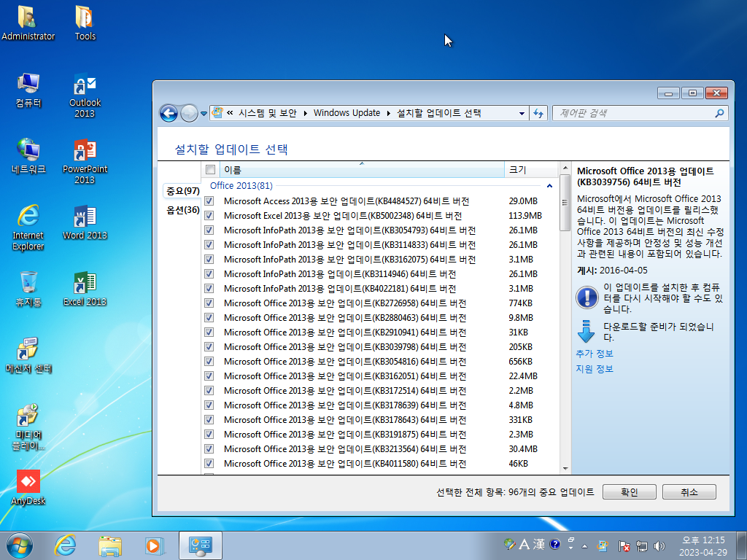This screenshot has height=560, width=747.
Task: Launch AnyDesk from desktop
Action: (28, 488)
